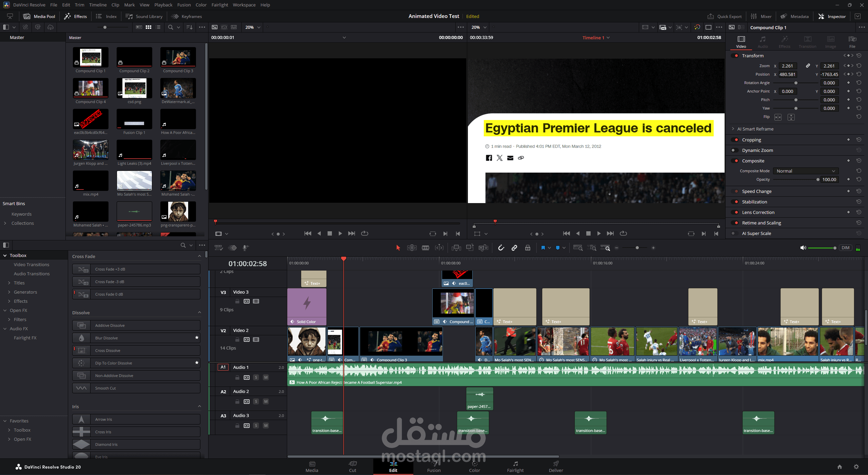This screenshot has height=475, width=868.
Task: Toggle the Lens Correction switch
Action: point(735,212)
